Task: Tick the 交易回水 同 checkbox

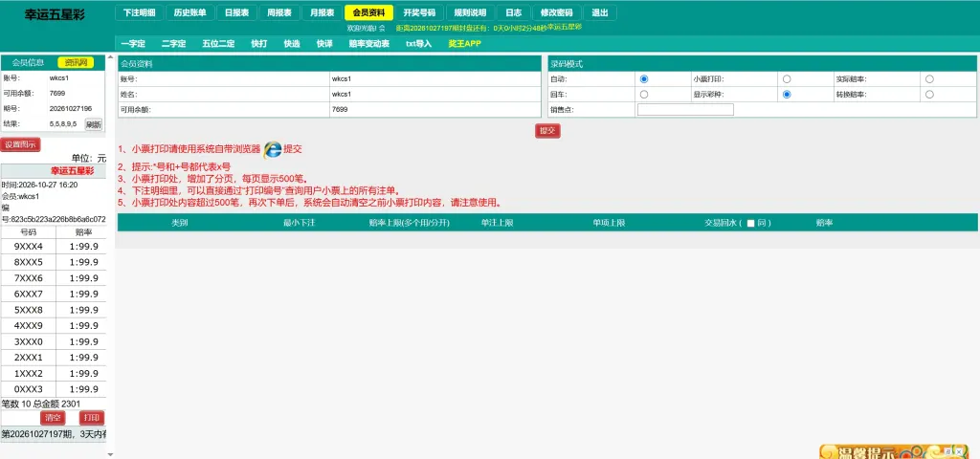Action: pyautogui.click(x=750, y=224)
